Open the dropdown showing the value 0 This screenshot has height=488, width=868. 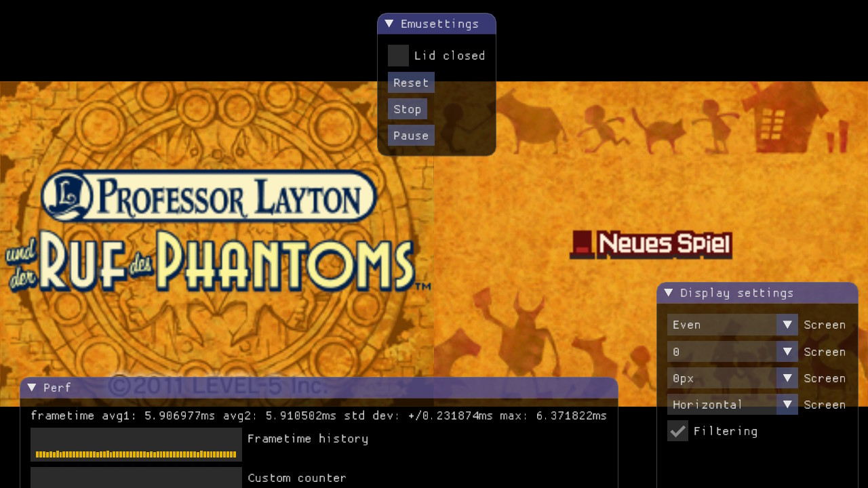click(x=732, y=352)
